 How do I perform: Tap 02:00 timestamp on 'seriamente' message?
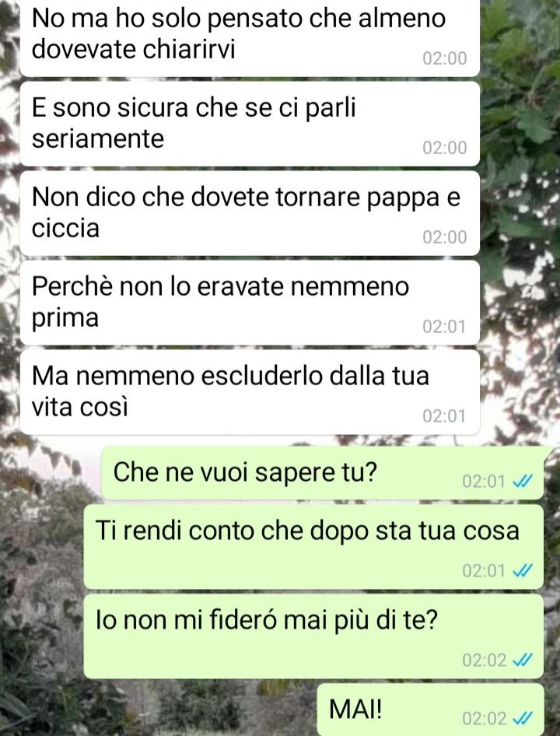point(445,148)
